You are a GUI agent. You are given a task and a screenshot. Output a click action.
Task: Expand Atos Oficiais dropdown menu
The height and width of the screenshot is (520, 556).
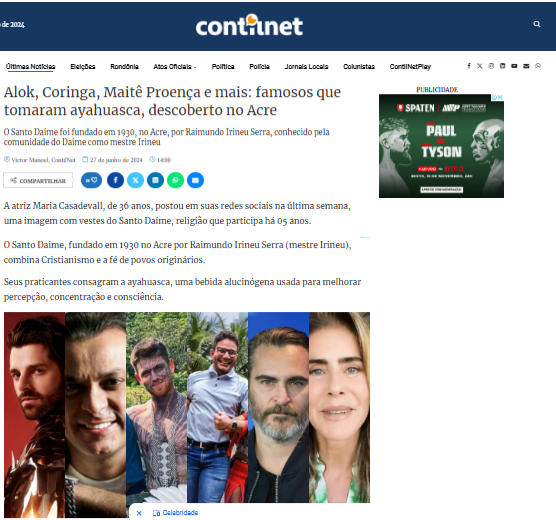click(175, 67)
